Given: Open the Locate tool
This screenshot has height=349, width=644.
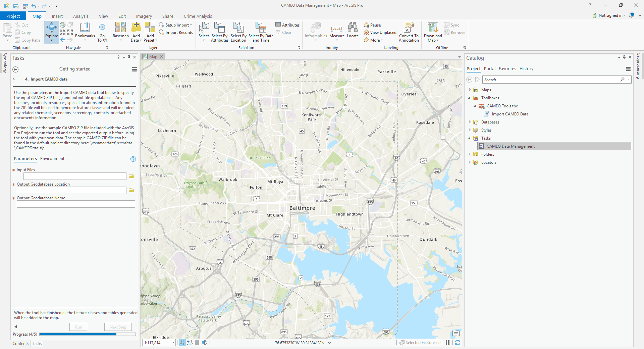Looking at the screenshot, I should pyautogui.click(x=353, y=30).
